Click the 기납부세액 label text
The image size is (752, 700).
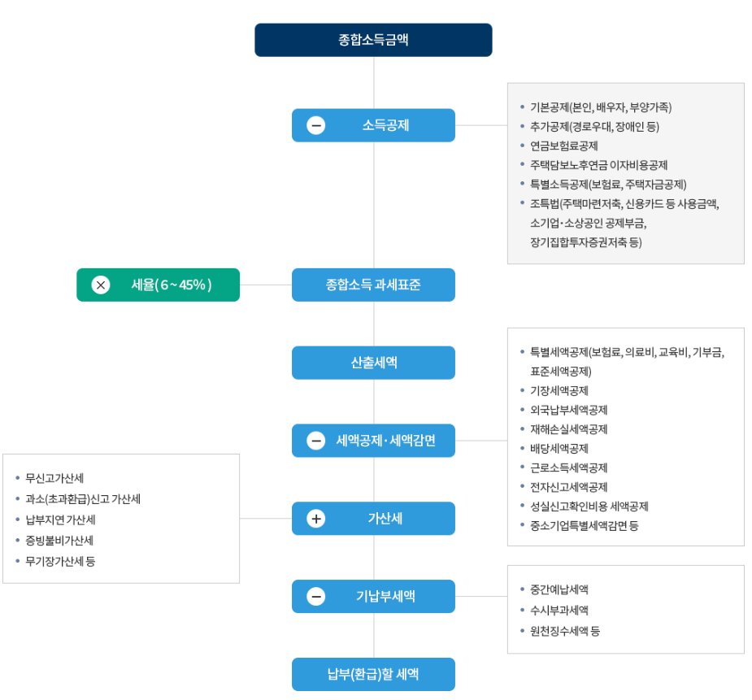pyautogui.click(x=385, y=597)
